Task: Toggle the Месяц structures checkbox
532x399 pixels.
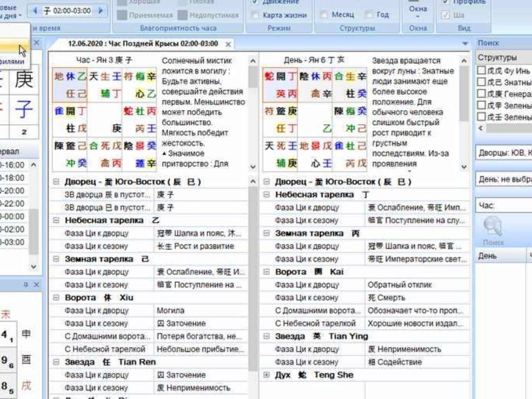Action: tap(324, 15)
